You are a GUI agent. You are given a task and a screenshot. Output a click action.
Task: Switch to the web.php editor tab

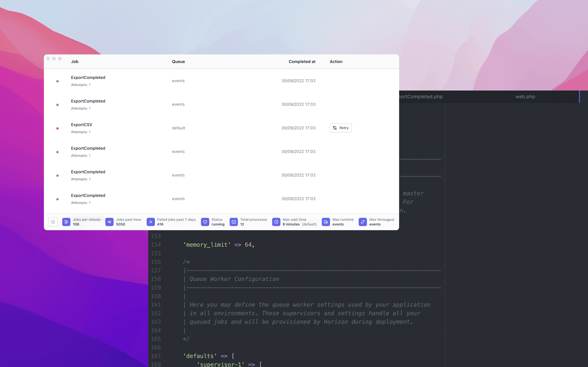pos(525,97)
